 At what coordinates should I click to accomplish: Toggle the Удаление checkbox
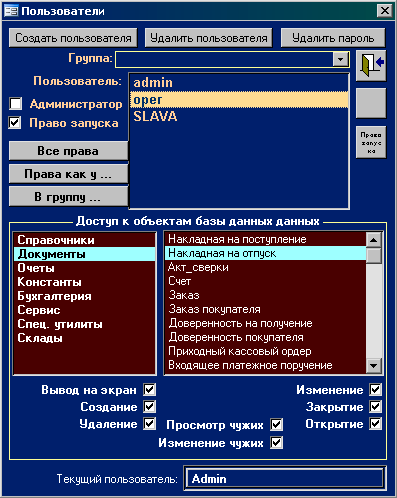click(149, 424)
